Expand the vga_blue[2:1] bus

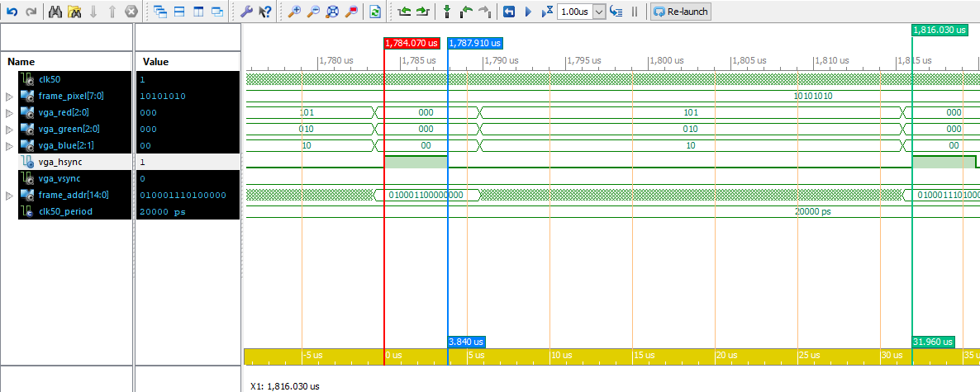(x=9, y=145)
